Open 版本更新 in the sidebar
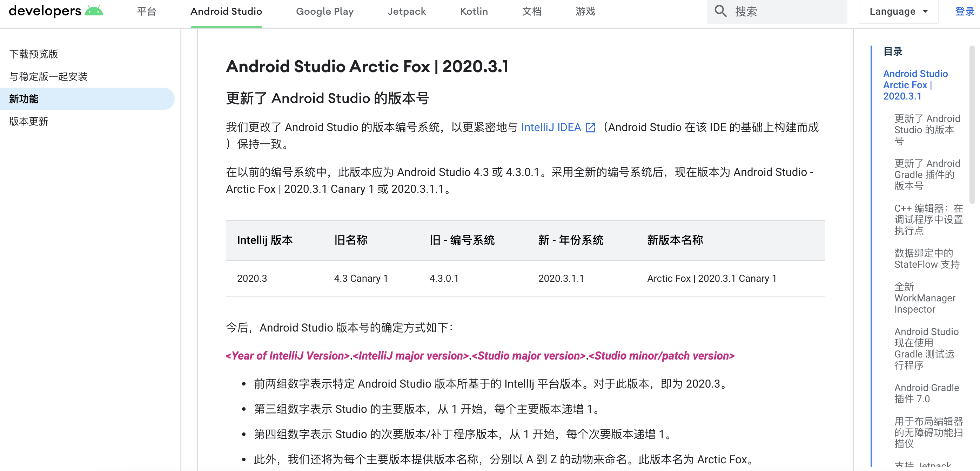Viewport: 980px width, 471px height. click(x=28, y=121)
